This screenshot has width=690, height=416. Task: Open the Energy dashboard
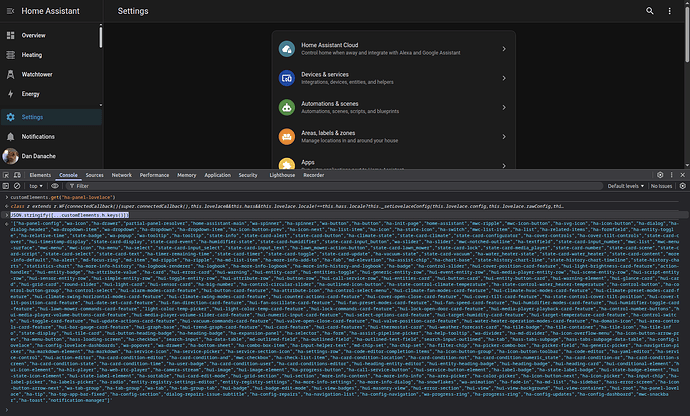pyautogui.click(x=51, y=94)
